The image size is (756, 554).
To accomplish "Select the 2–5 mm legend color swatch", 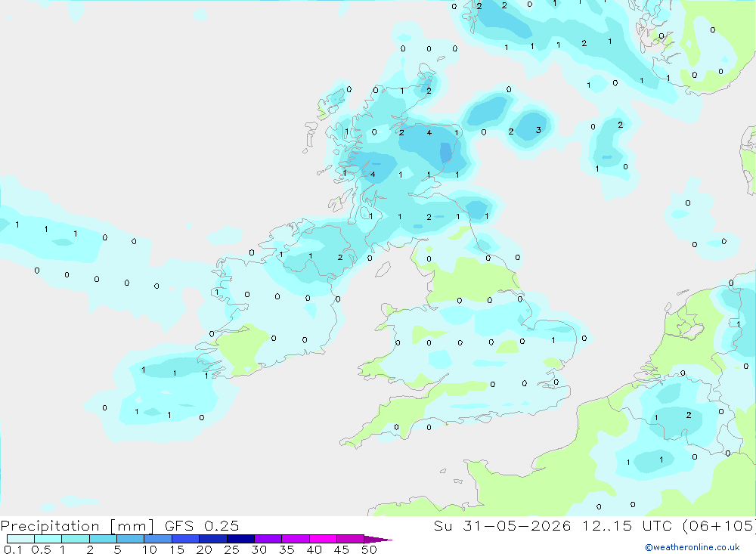I will point(103,539).
